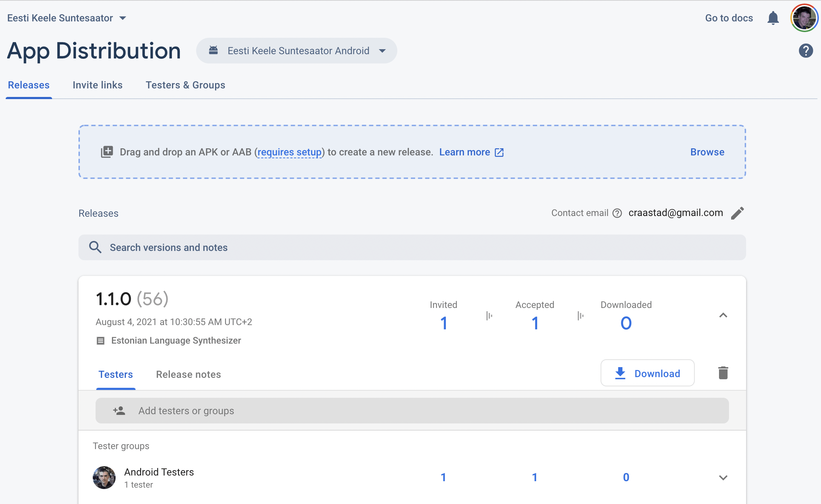Click Go to docs link
This screenshot has width=821, height=504.
coord(729,18)
